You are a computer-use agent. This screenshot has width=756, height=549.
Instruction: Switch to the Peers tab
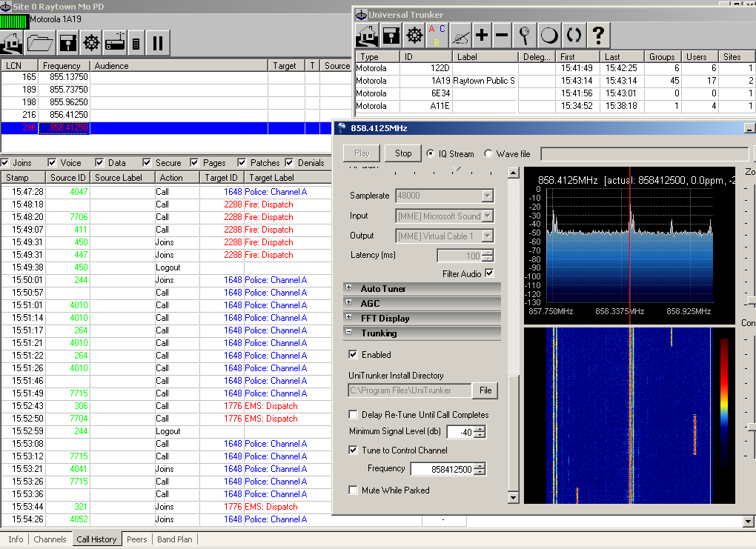click(136, 539)
